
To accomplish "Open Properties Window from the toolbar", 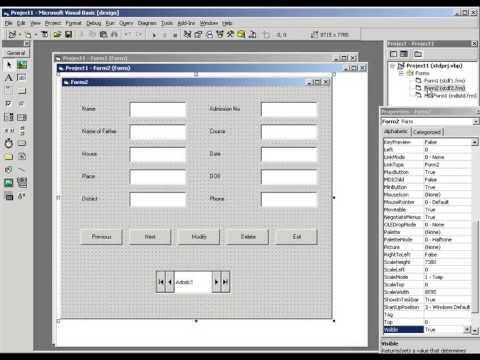I will pos(199,35).
